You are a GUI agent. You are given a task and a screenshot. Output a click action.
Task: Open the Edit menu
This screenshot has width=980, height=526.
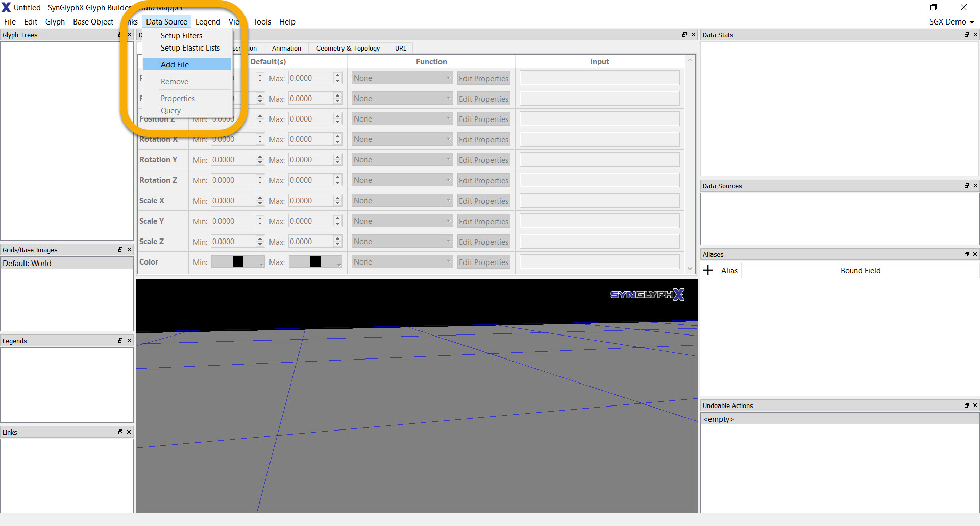point(31,22)
